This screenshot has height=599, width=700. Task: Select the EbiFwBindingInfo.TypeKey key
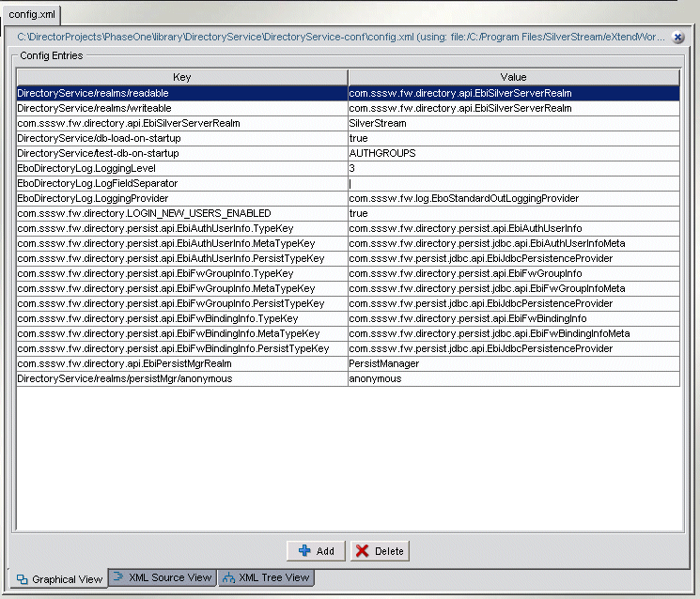(182, 318)
